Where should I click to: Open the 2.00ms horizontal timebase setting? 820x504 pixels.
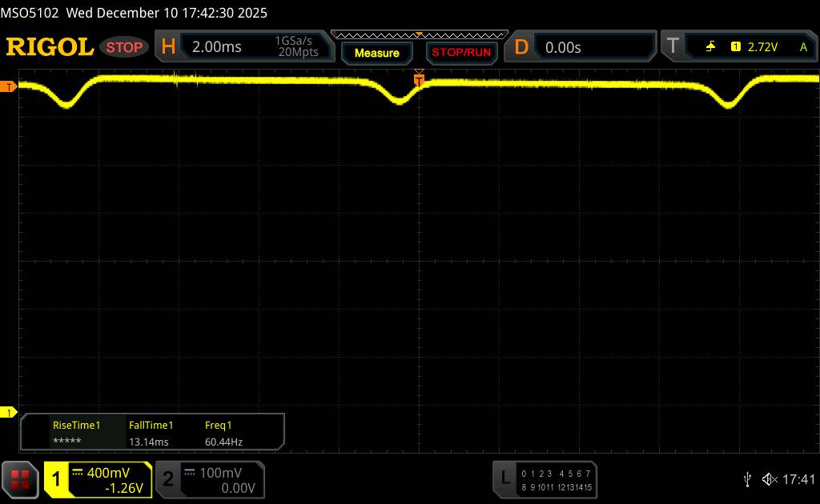[x=217, y=47]
